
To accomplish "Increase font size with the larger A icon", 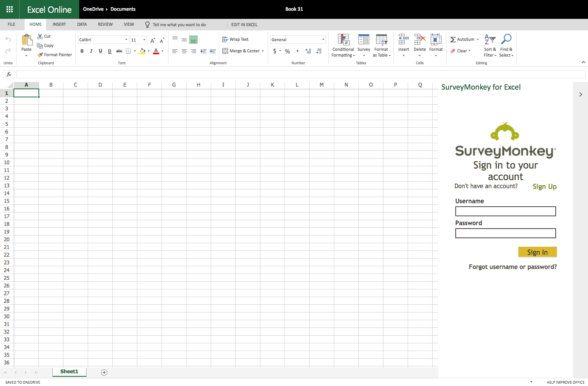I will click(x=153, y=40).
